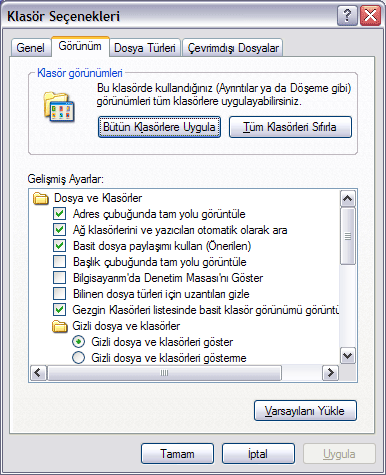Click the help question mark icon
Screen dimensions: 386x475
[347, 16]
